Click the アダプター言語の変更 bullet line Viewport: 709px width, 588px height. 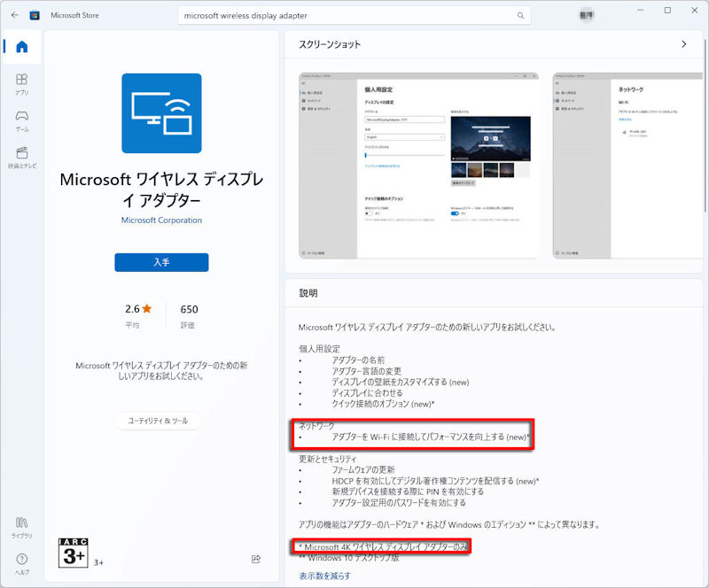[x=366, y=371]
